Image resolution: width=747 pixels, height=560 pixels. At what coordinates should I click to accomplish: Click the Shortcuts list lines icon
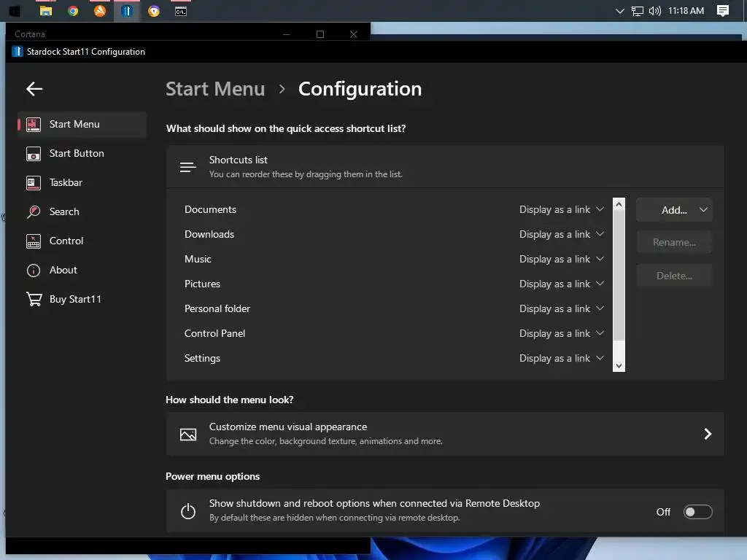[x=188, y=167]
